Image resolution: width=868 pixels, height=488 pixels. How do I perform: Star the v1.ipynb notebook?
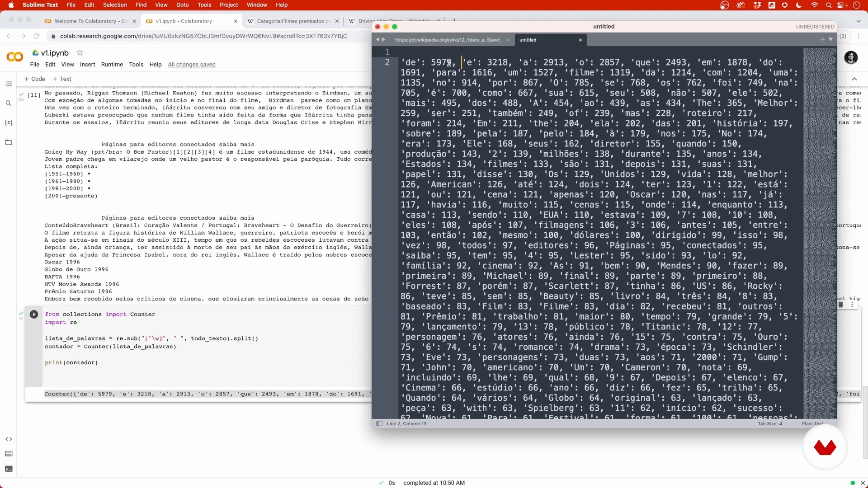[x=80, y=53]
